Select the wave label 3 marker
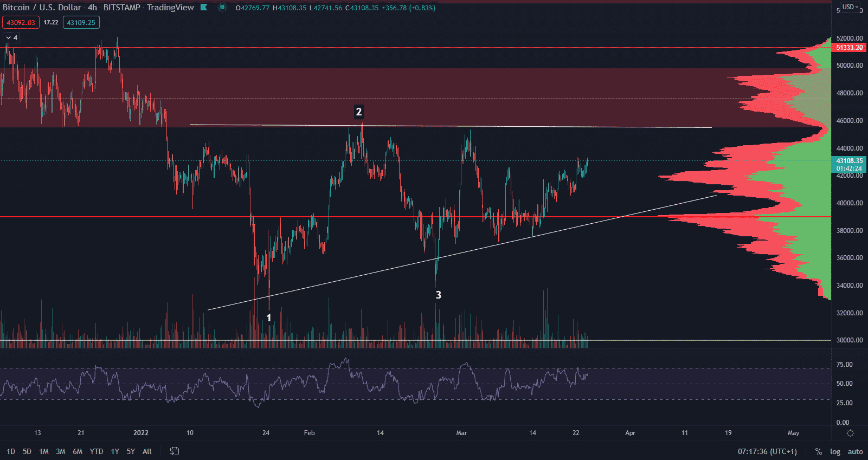Screen dimensions: 868x460 tap(438, 295)
